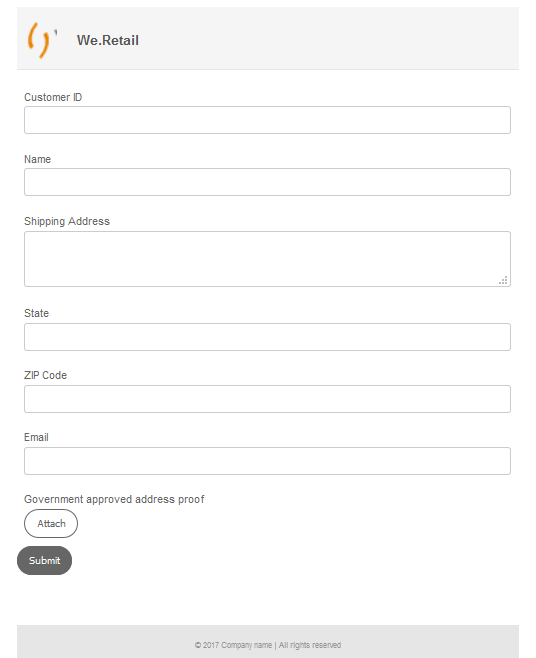The height and width of the screenshot is (658, 536).
Task: Click the ZIP Code field
Action: pos(267,399)
